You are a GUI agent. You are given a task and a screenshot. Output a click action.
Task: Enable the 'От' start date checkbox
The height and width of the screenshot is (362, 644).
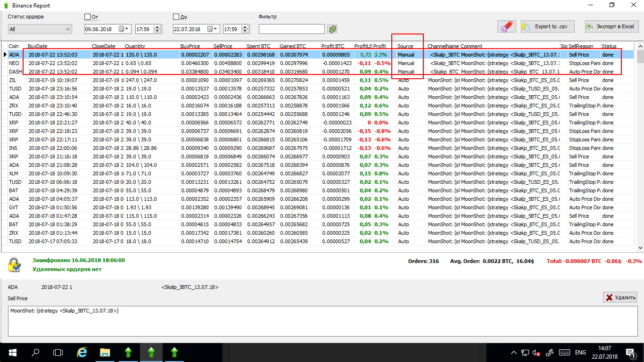87,17
